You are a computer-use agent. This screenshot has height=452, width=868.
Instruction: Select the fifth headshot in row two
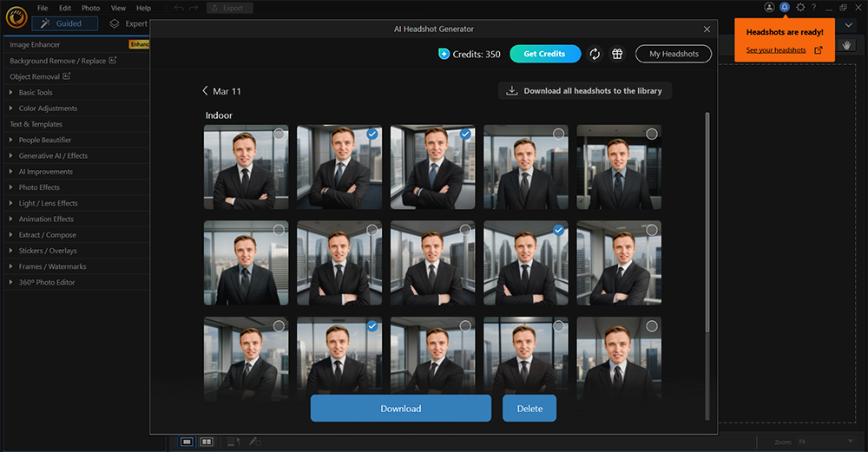pyautogui.click(x=652, y=230)
